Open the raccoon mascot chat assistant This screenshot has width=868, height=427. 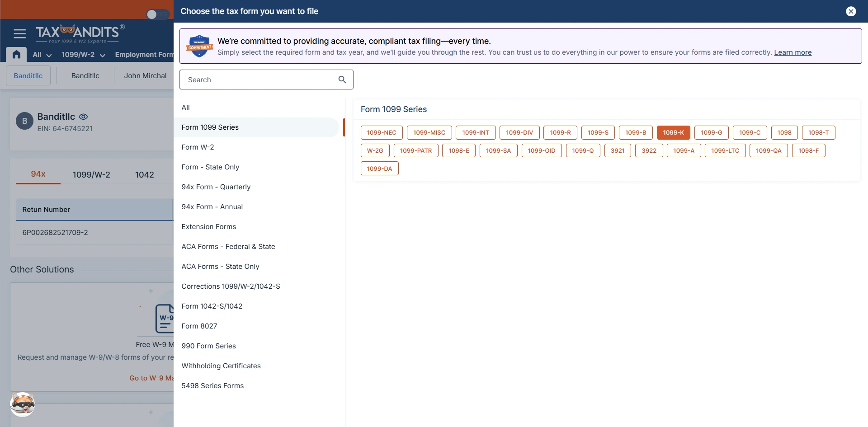coord(22,404)
